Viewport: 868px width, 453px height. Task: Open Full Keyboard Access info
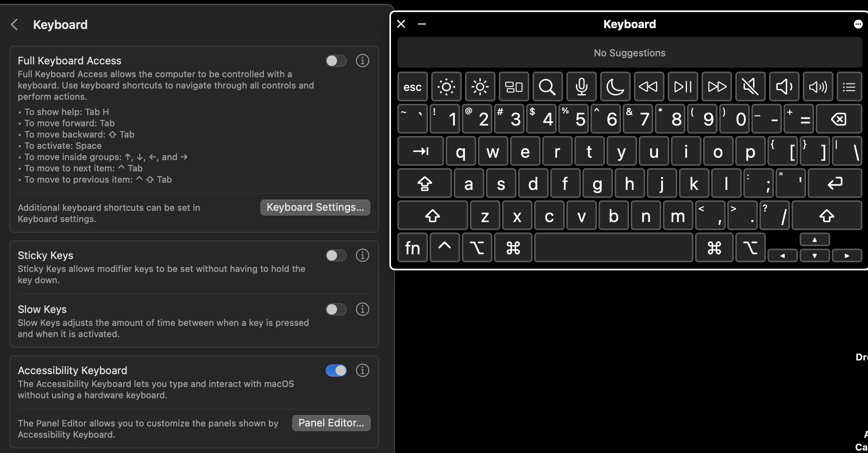[x=362, y=61]
